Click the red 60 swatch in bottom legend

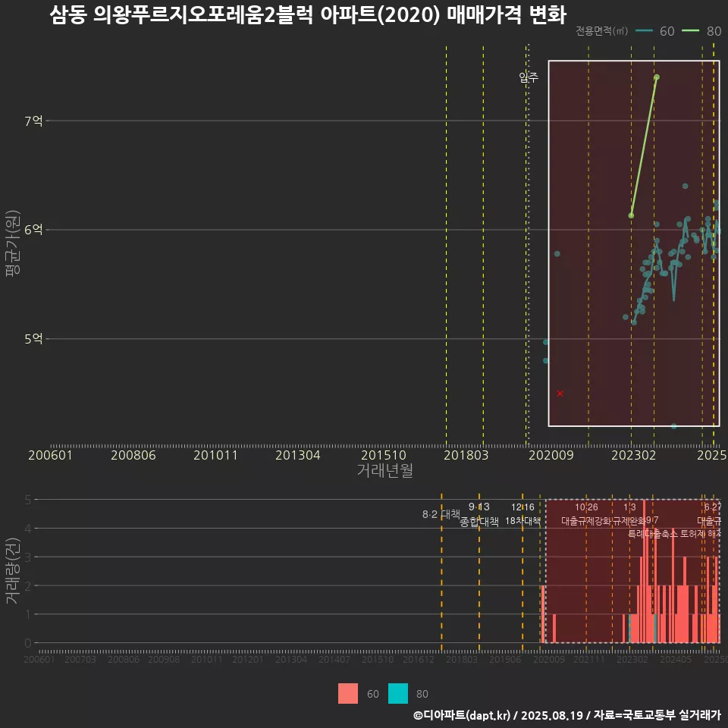348,694
